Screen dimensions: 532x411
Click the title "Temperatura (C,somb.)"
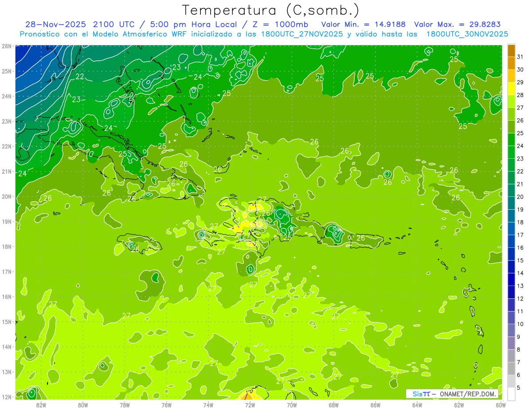[271, 10]
